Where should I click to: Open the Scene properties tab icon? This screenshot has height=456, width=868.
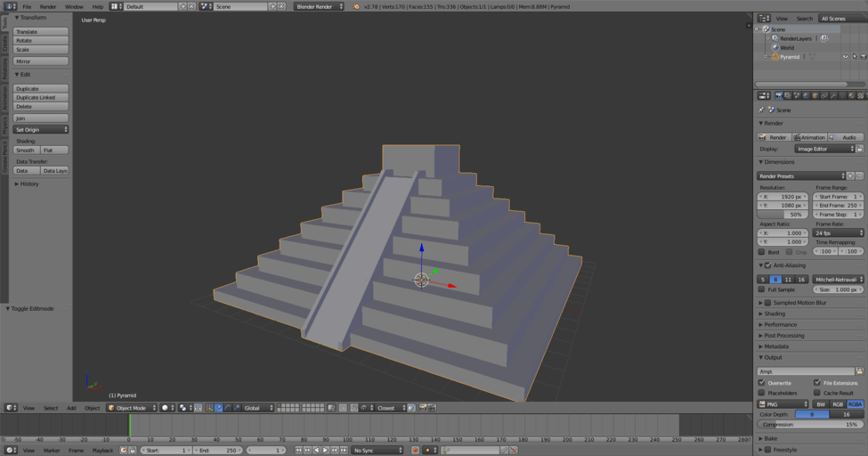[797, 96]
